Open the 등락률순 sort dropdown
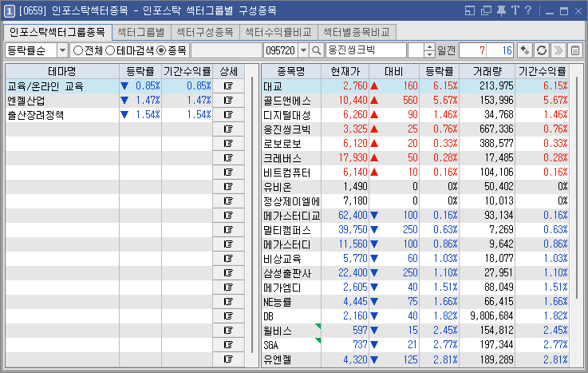The width and height of the screenshot is (588, 373). coord(62,50)
